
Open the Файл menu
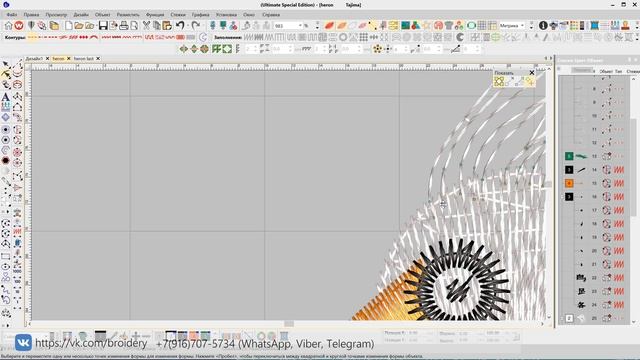[11, 15]
